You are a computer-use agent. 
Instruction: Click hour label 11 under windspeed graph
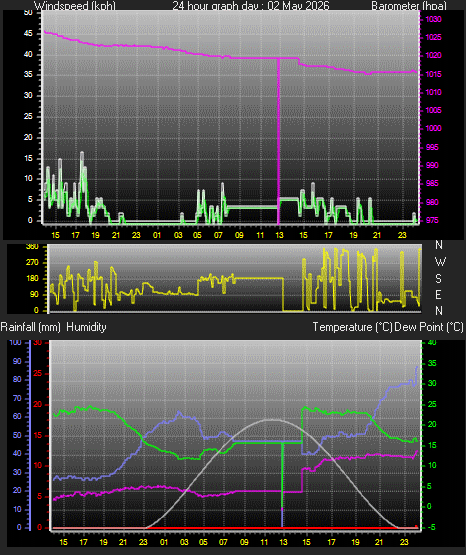point(260,235)
